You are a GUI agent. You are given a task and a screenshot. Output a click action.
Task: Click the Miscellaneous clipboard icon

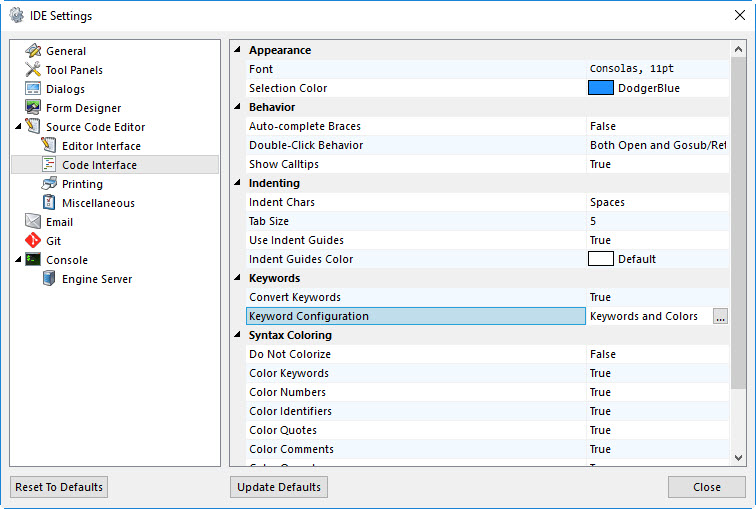[49, 202]
